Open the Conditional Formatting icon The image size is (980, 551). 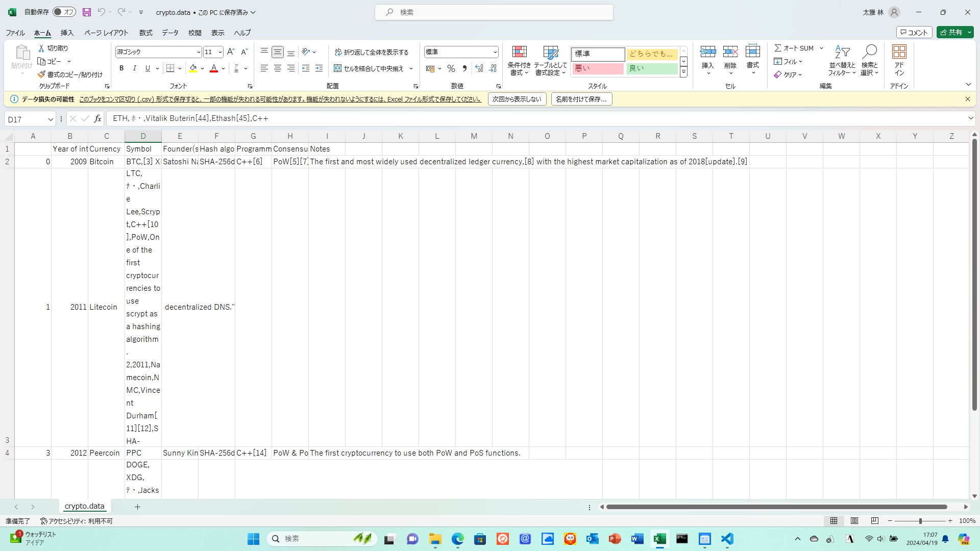coord(519,52)
